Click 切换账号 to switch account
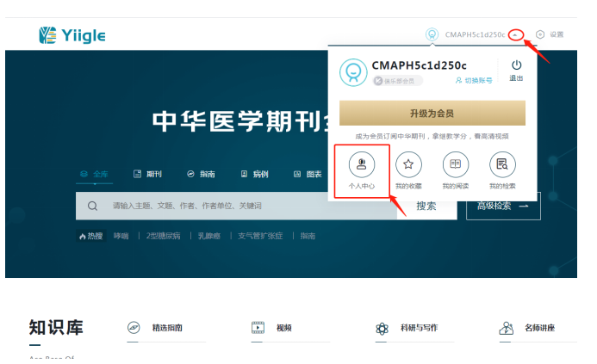Image resolution: width=597 pixels, height=364 pixels. point(474,80)
